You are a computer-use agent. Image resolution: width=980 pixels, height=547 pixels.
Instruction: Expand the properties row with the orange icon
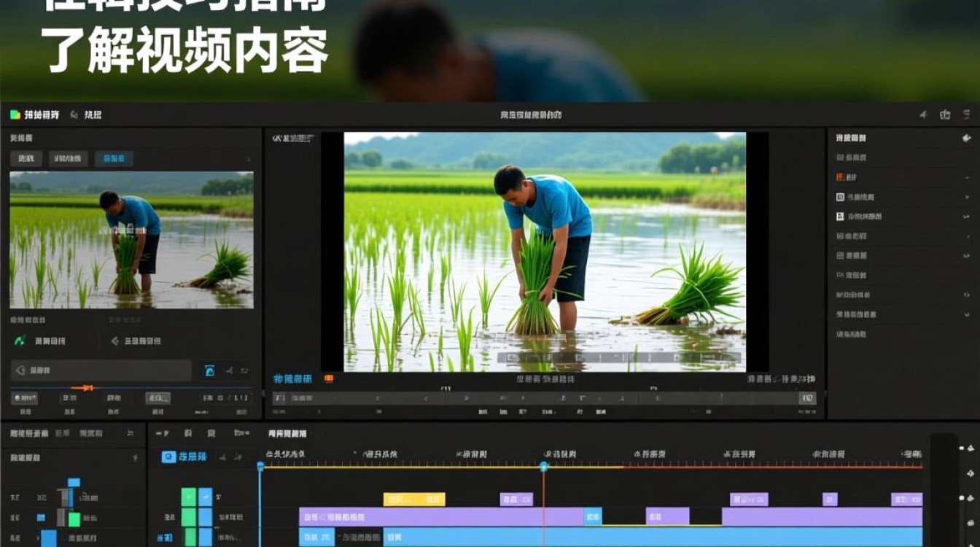(968, 177)
